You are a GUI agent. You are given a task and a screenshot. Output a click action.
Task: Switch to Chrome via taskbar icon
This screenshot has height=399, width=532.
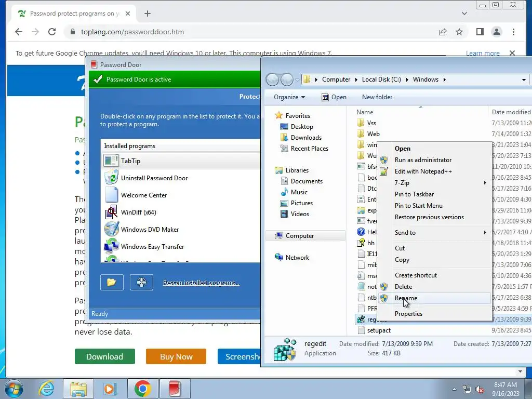coord(142,389)
